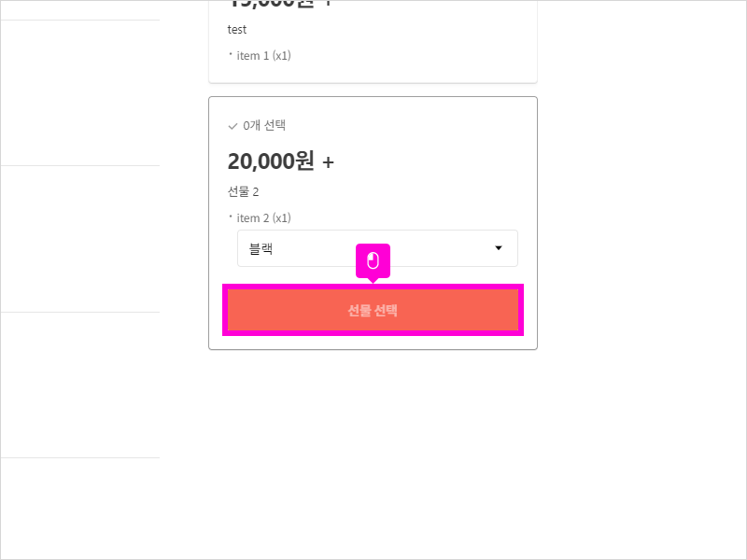Click the plus sign after 20,000원
Viewport: 747px width, 560px height.
pos(328,162)
